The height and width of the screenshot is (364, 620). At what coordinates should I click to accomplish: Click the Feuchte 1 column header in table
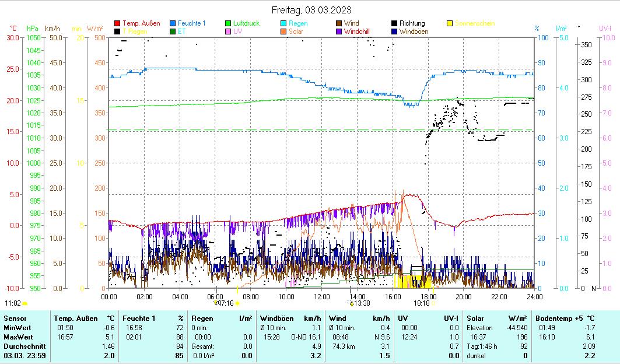(x=139, y=318)
